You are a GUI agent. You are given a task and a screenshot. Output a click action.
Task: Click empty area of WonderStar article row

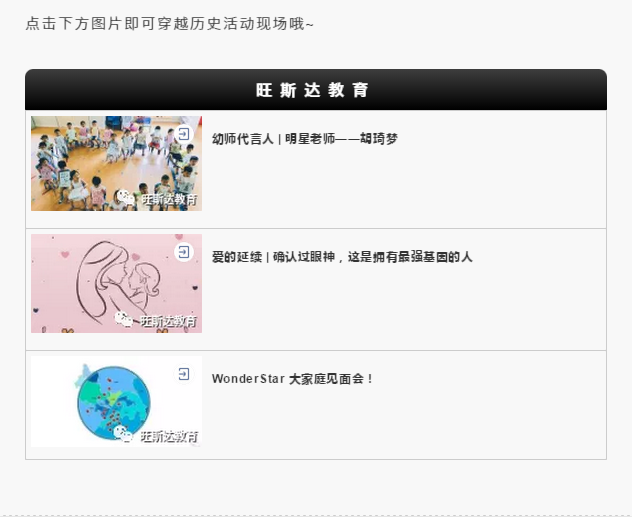403,423
